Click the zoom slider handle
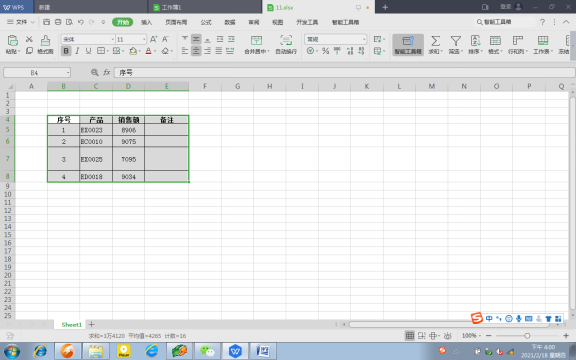The width and height of the screenshot is (576, 360). click(527, 336)
